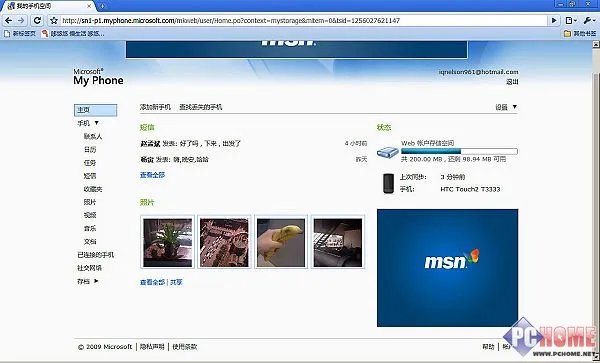Bookmark this page with the star icon

click(54, 21)
